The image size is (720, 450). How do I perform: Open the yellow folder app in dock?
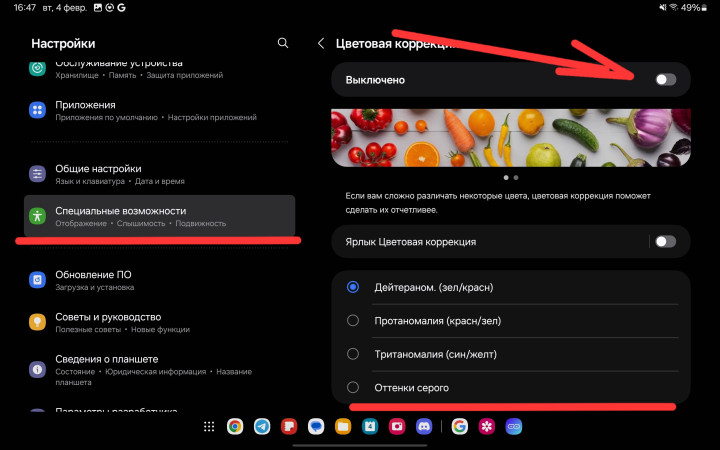pos(343,426)
